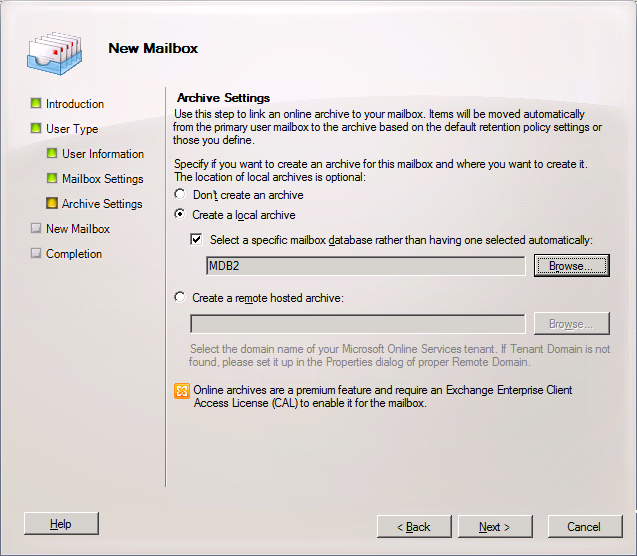
Task: Click the Archive Settings page heading
Action: click(x=223, y=98)
